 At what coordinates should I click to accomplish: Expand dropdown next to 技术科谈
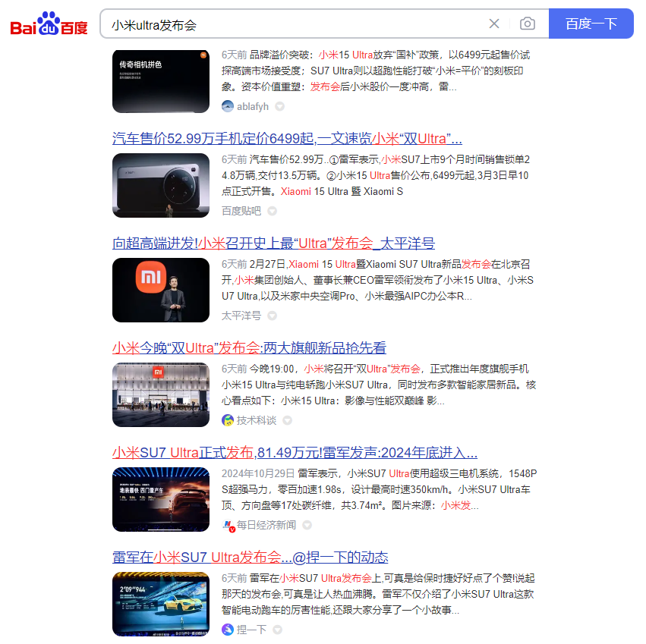pyautogui.click(x=288, y=420)
